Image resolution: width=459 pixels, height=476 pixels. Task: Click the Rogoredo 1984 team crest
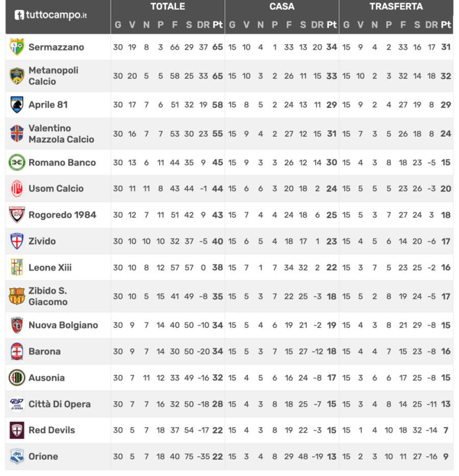pyautogui.click(x=17, y=215)
